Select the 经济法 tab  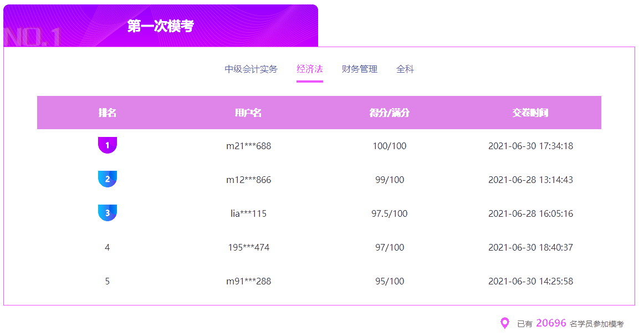(309, 69)
